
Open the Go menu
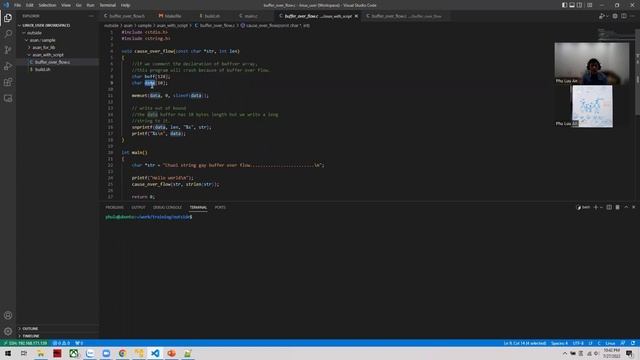click(78, 5)
